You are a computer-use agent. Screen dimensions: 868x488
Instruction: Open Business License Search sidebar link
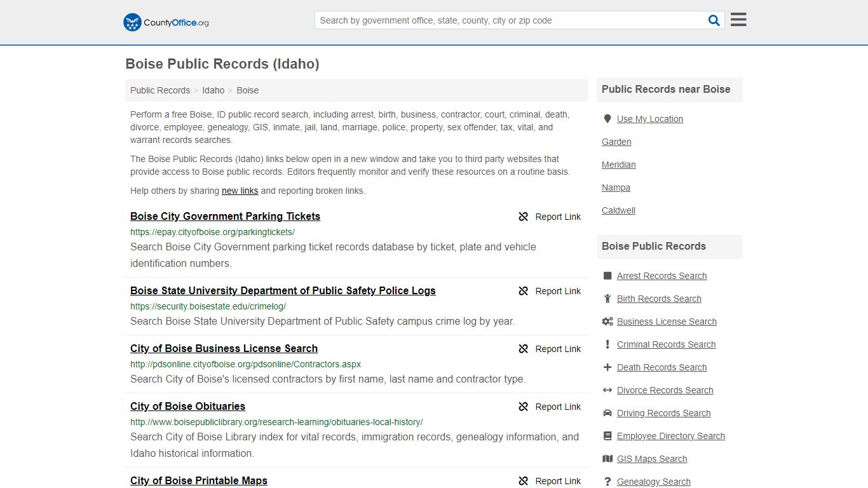click(x=667, y=322)
